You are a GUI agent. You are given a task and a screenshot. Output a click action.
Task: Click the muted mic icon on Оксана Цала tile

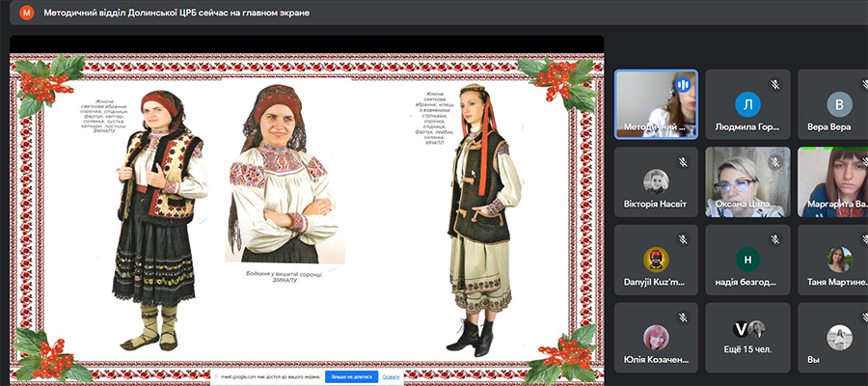pos(775,162)
